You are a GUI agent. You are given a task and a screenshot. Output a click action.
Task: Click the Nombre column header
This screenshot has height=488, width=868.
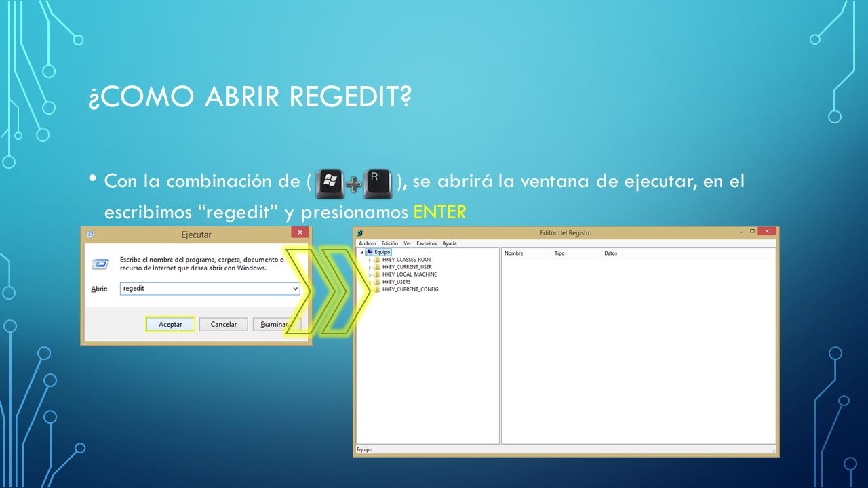click(x=527, y=253)
